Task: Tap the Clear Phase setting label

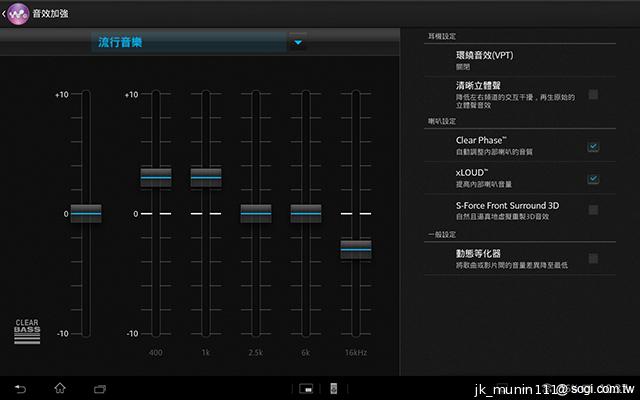Action: click(x=481, y=140)
